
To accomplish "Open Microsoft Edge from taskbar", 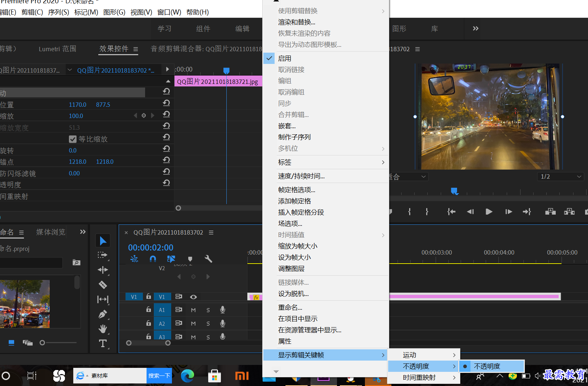I will tap(188, 376).
